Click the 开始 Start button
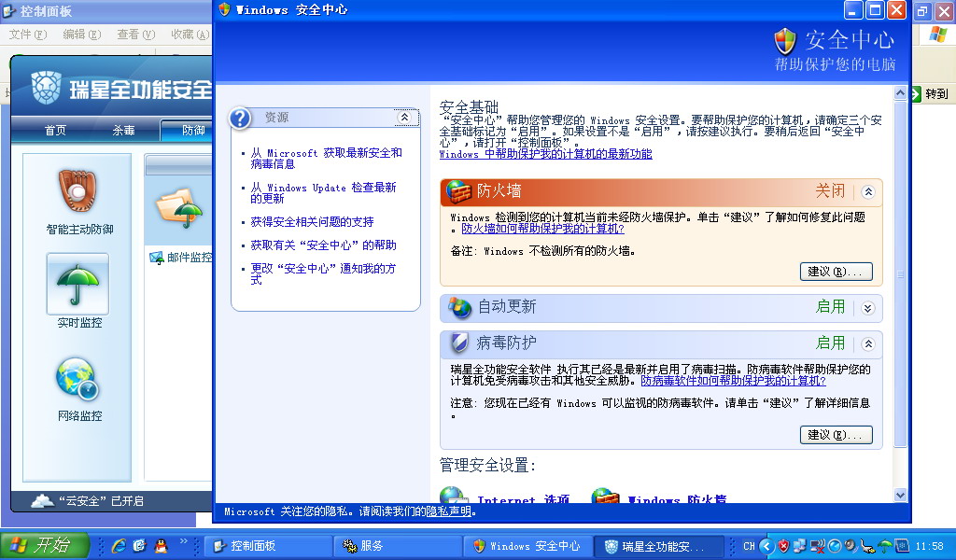The width and height of the screenshot is (956, 560). coord(45,545)
